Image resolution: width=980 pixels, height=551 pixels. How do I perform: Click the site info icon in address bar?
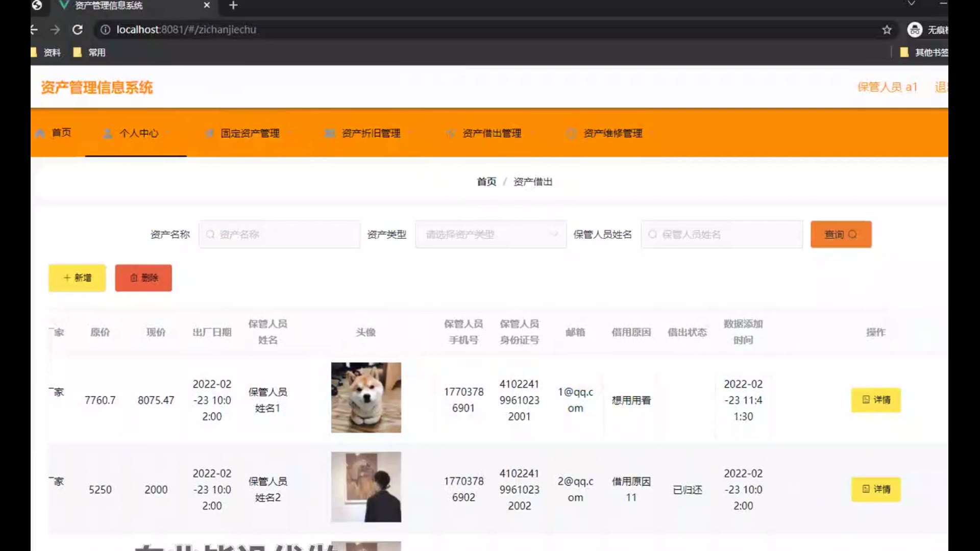coord(105,30)
